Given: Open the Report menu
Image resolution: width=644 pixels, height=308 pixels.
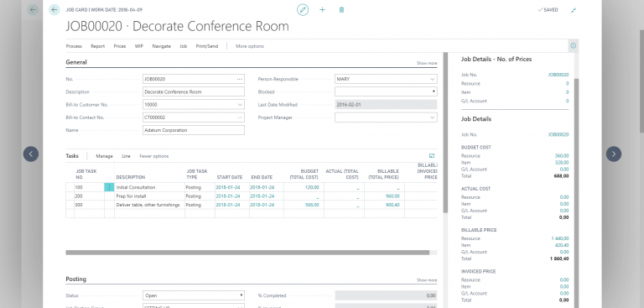Looking at the screenshot, I should (x=98, y=46).
